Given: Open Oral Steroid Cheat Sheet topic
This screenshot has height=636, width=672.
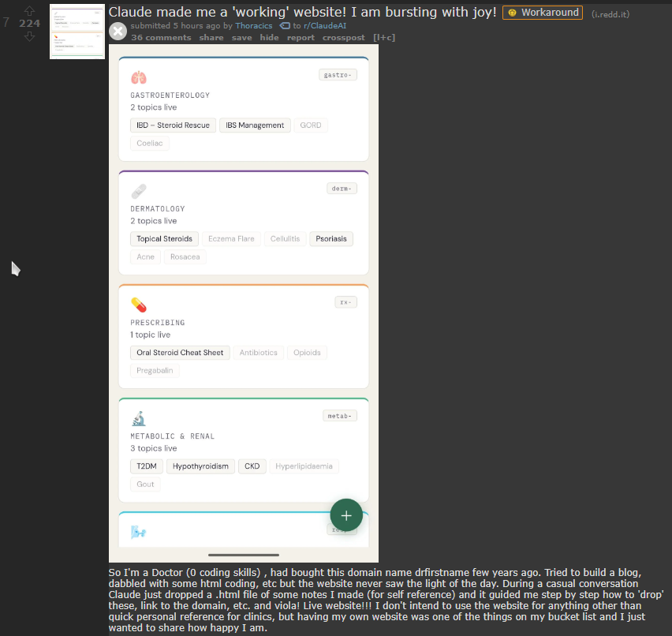Looking at the screenshot, I should tap(180, 353).
